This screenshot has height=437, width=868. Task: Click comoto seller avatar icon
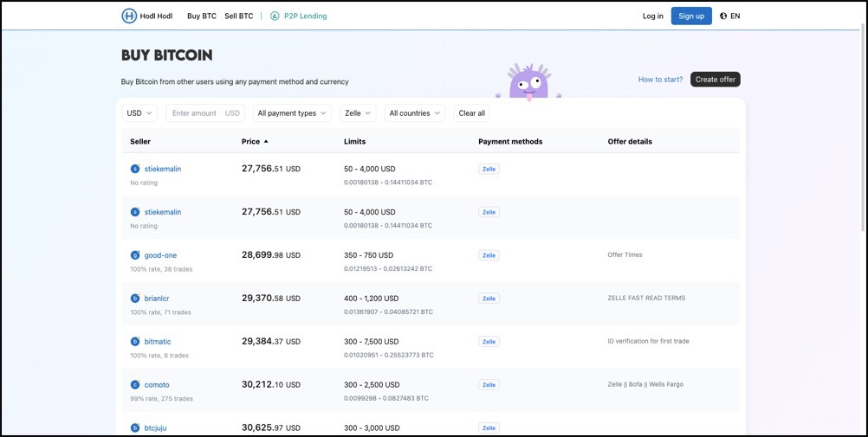point(135,384)
